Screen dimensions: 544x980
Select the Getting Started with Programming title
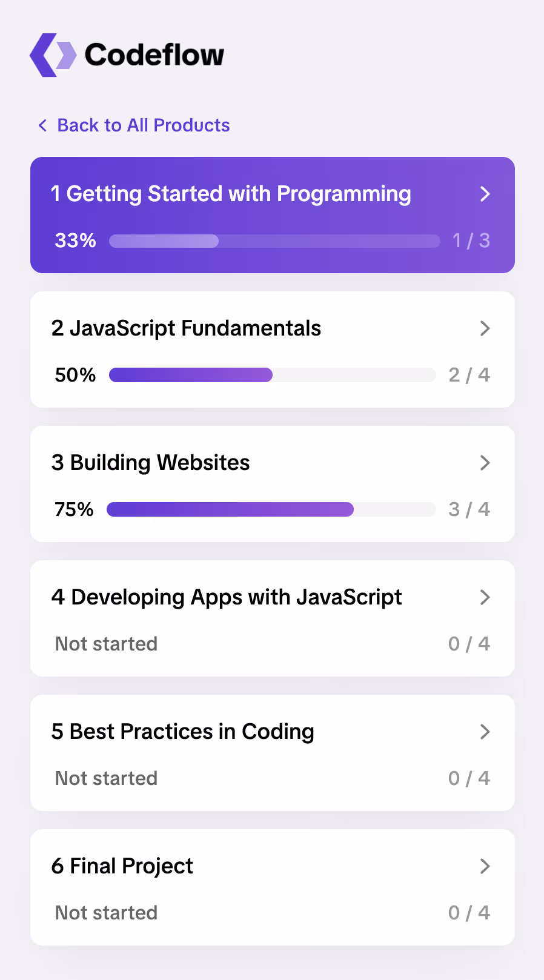point(231,194)
